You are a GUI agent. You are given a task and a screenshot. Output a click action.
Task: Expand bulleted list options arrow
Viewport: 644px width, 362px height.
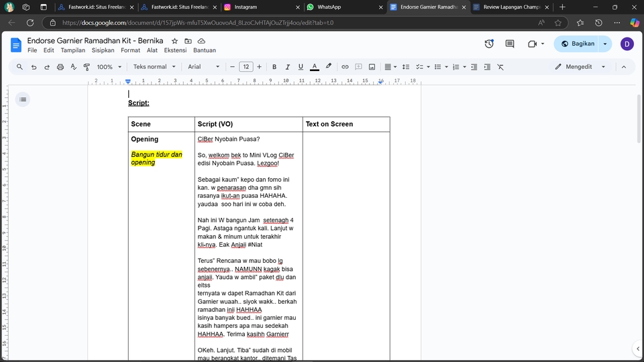click(x=447, y=67)
